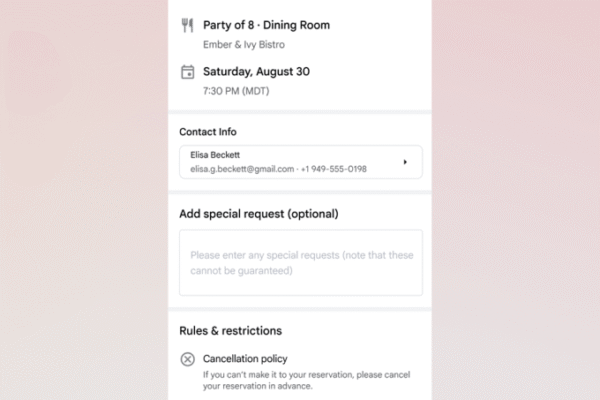
Task: Click the 7:30 PM (MDT) time
Action: pyautogui.click(x=236, y=91)
